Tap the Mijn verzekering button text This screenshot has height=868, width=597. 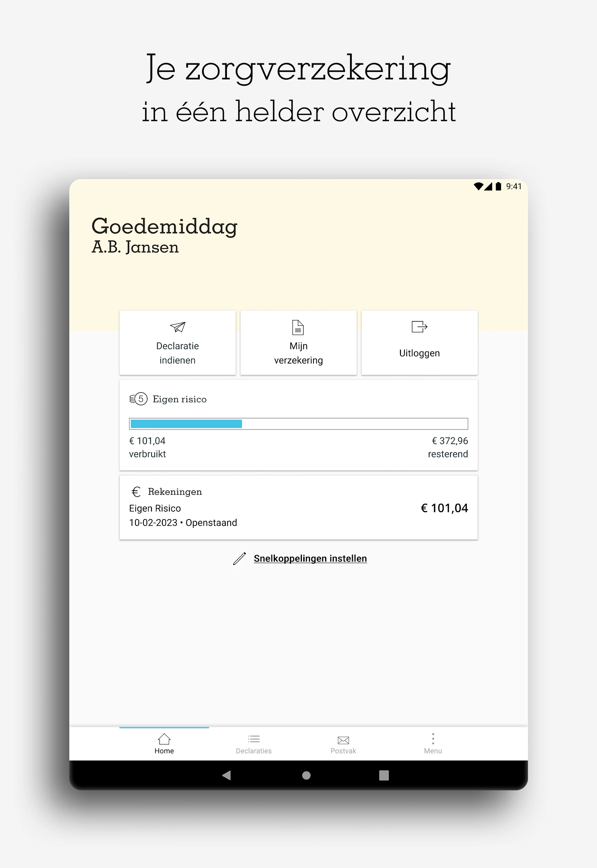click(x=298, y=353)
